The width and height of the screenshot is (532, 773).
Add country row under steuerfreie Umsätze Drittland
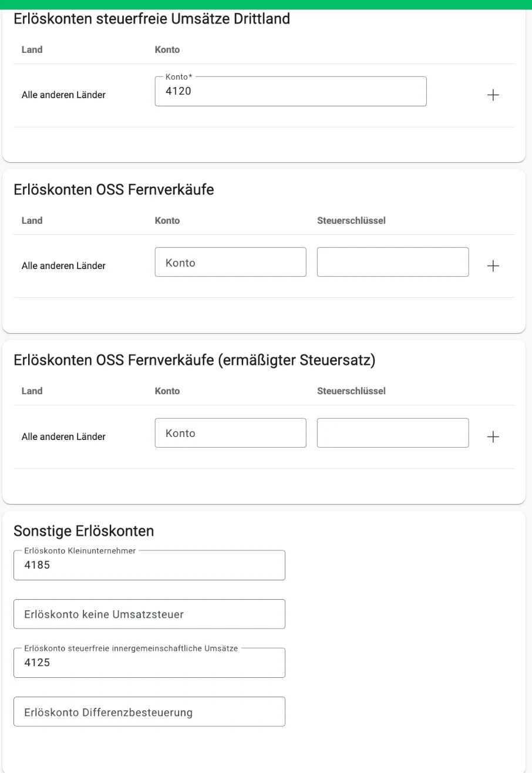493,95
